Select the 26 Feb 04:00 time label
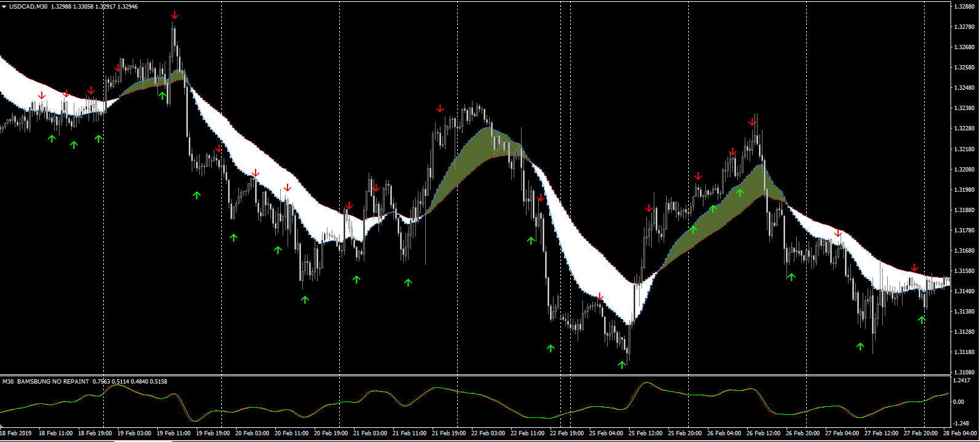 tap(724, 433)
